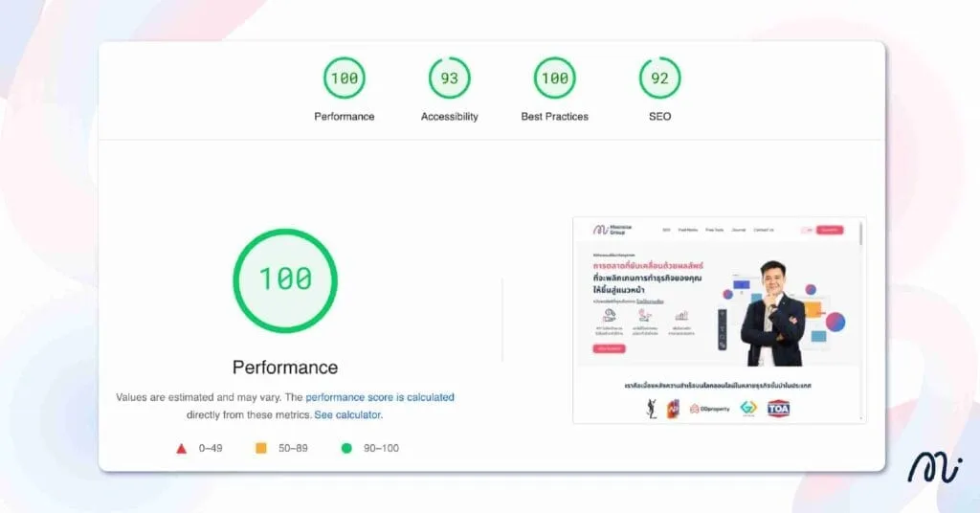Click the red triangle 0–49 legend icon
Image resolution: width=980 pixels, height=513 pixels.
[181, 448]
